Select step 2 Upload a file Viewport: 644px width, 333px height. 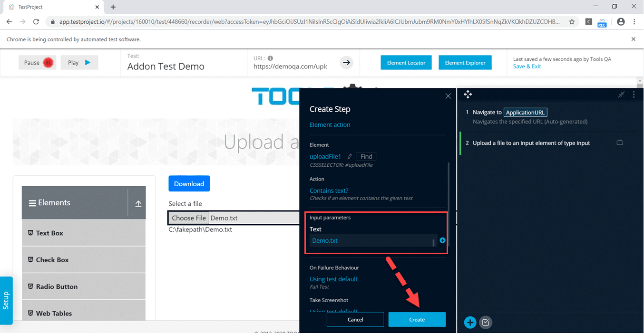tap(547, 143)
